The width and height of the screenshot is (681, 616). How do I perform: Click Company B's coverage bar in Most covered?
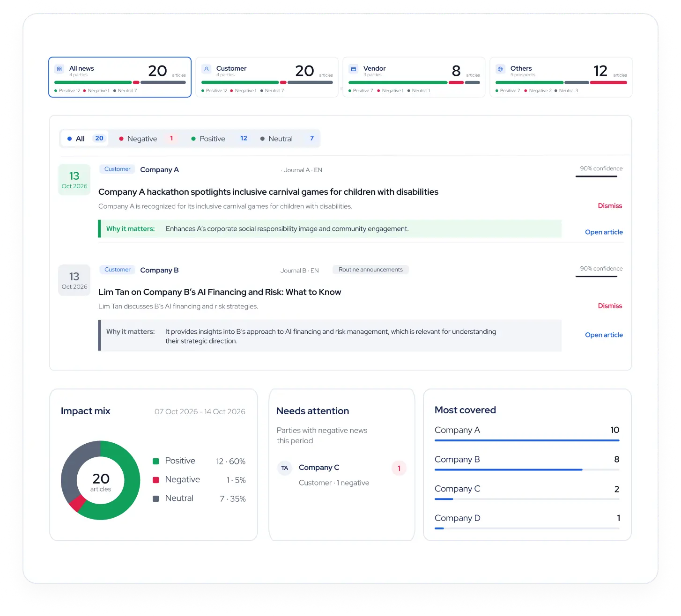click(527, 469)
